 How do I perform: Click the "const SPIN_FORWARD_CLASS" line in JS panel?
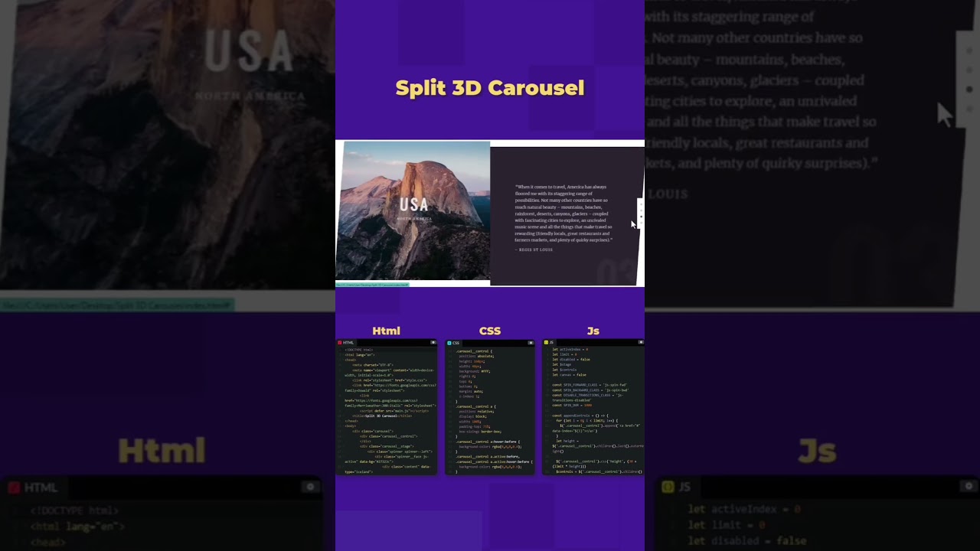click(590, 385)
